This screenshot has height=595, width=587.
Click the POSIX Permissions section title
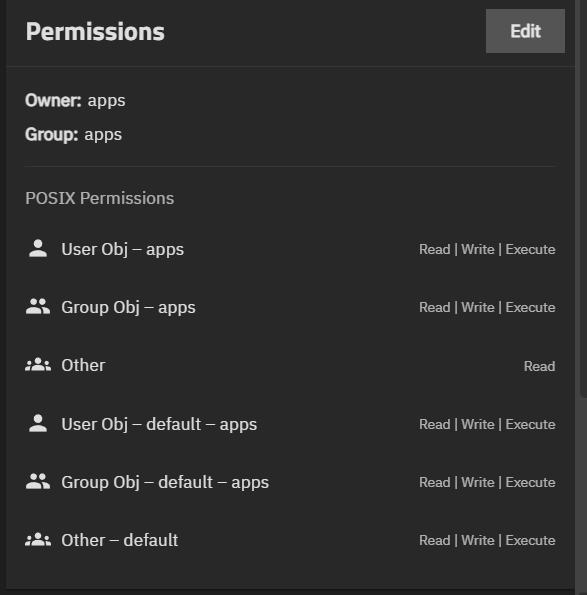(99, 198)
